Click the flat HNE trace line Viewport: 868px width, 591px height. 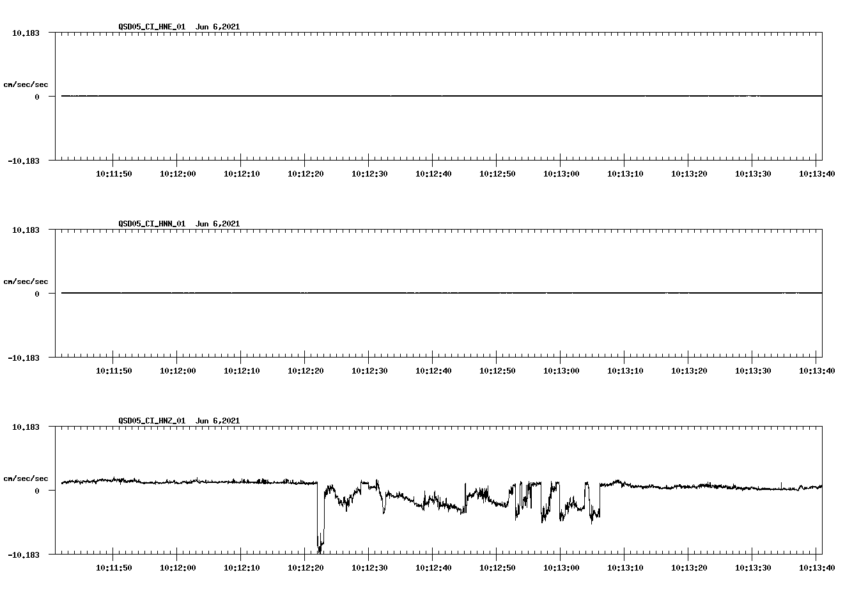pos(442,96)
